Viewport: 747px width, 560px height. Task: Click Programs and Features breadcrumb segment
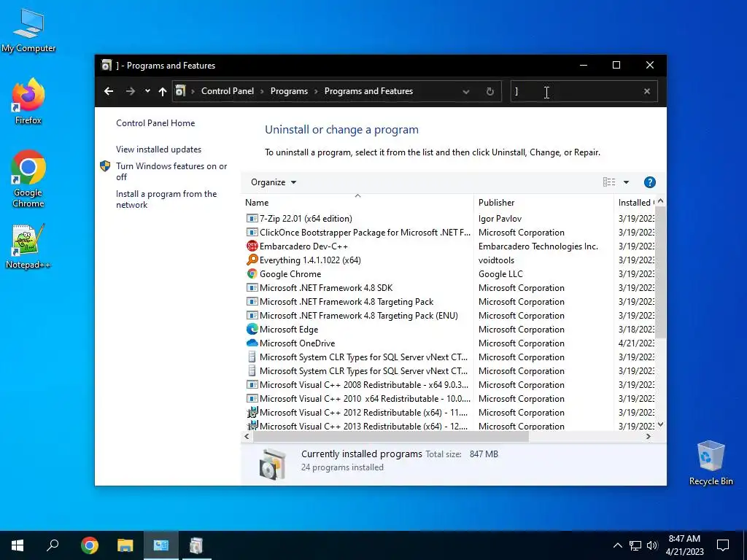[x=368, y=91]
